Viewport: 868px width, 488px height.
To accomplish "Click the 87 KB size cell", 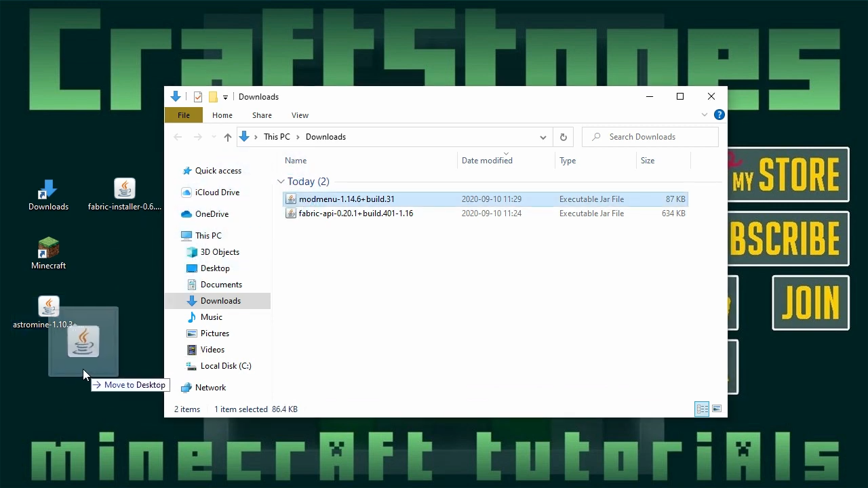I will click(675, 199).
